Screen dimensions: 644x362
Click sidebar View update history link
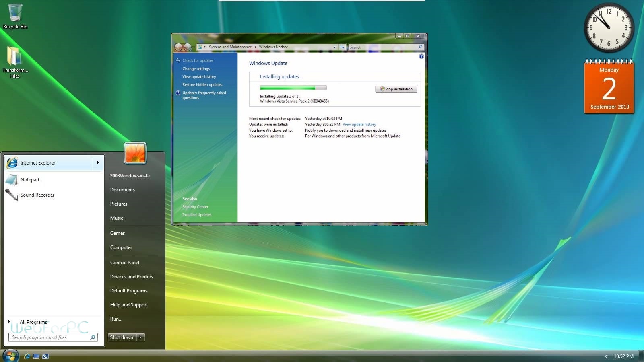click(199, 77)
